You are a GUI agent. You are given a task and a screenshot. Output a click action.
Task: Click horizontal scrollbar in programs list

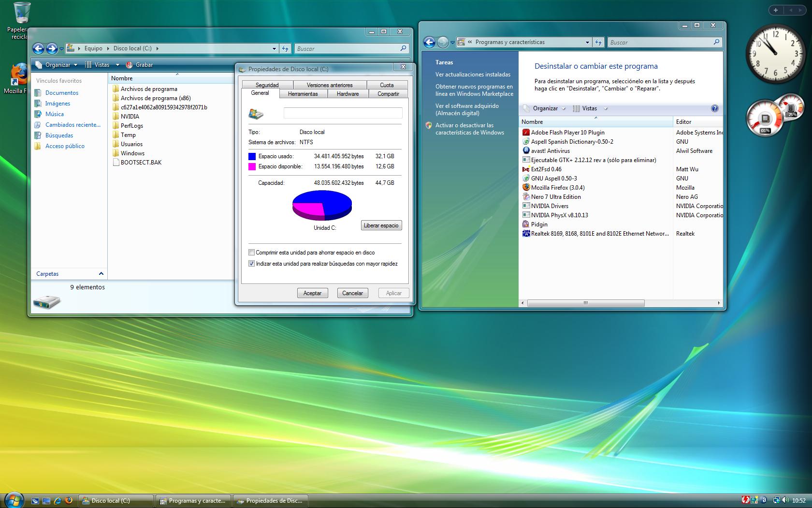click(x=586, y=303)
